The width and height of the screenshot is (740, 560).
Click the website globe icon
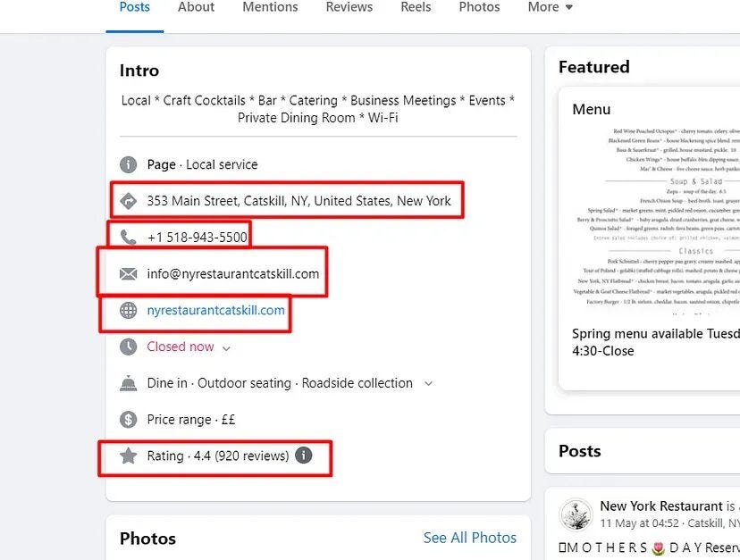click(129, 311)
